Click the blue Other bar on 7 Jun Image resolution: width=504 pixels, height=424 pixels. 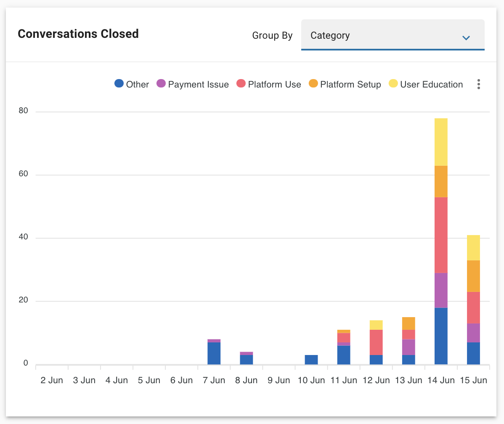pyautogui.click(x=214, y=353)
